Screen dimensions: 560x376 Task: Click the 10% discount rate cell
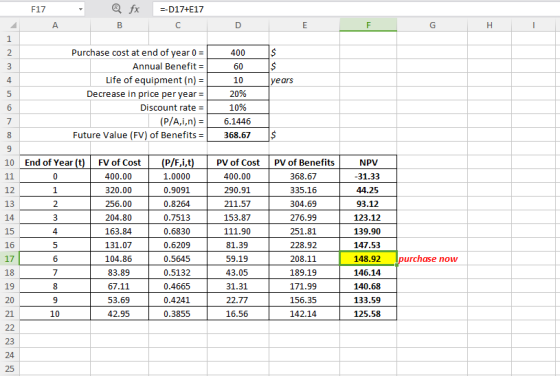point(238,107)
